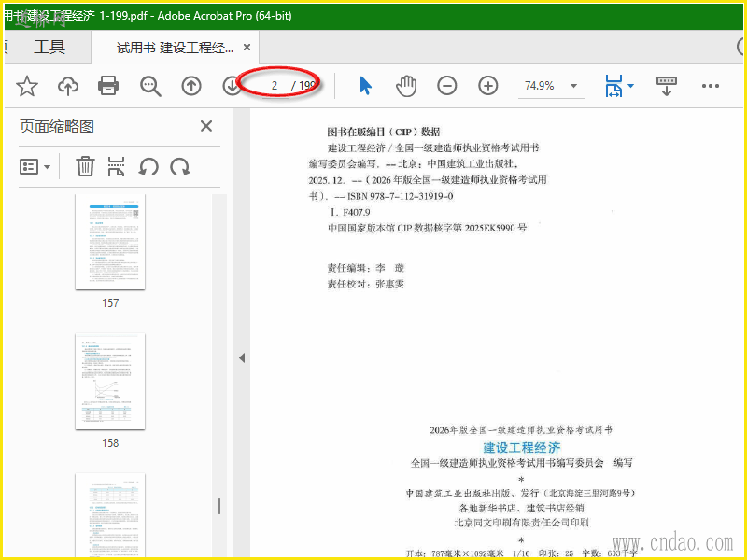Activate the hand pan tool
Image resolution: width=747 pixels, height=560 pixels.
[x=406, y=86]
